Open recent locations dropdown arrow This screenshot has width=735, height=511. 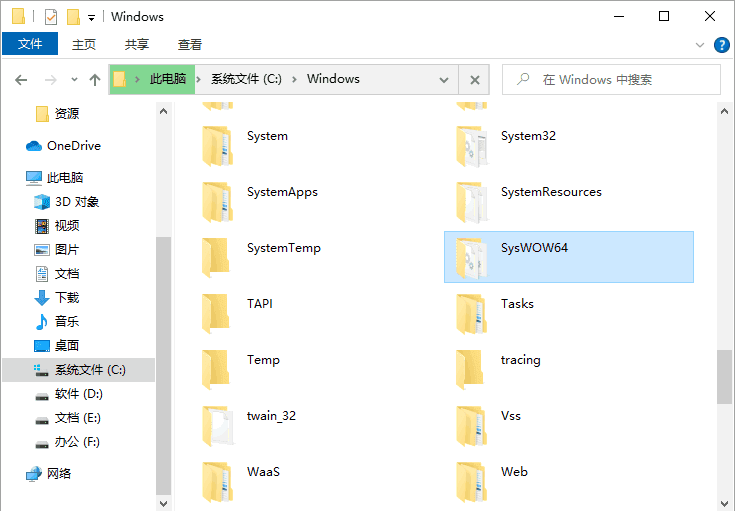[74, 79]
